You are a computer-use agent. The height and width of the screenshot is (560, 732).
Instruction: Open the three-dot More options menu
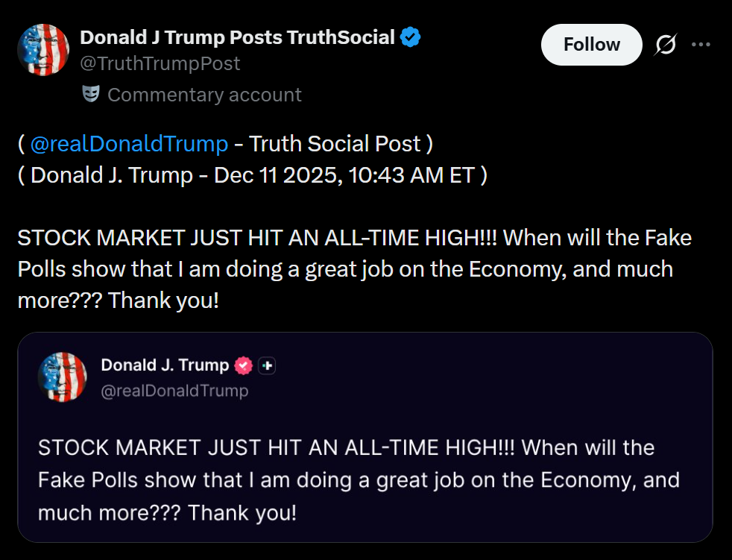point(701,45)
